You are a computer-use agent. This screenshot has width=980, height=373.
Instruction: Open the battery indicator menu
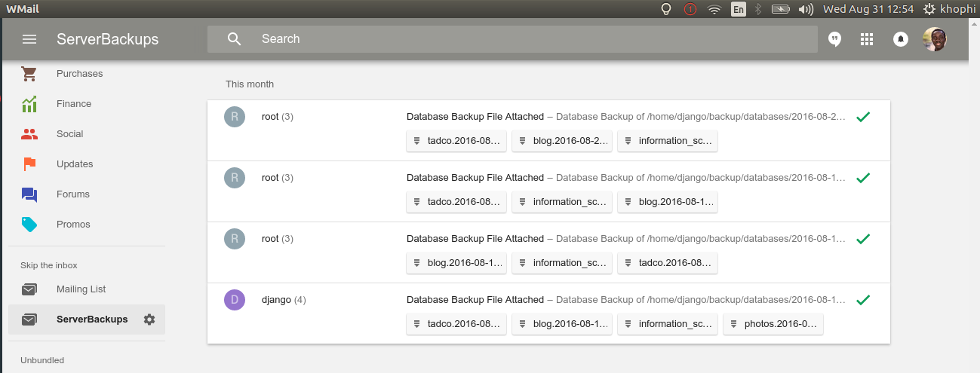tap(781, 9)
